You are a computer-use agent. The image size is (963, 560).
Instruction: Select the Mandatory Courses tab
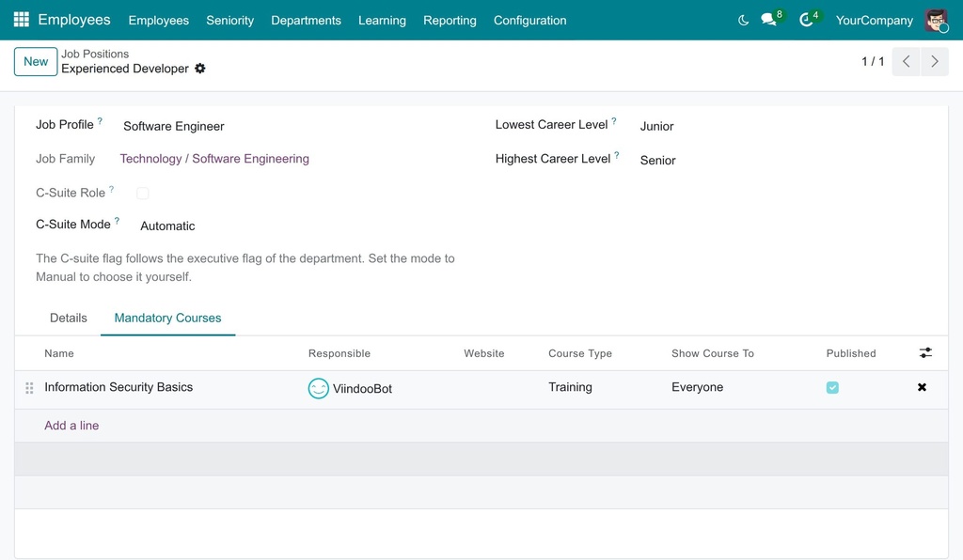[167, 318]
